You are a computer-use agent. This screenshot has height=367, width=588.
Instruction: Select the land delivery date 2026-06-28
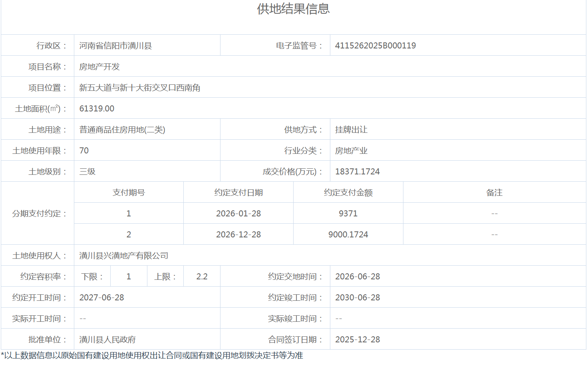(x=357, y=277)
